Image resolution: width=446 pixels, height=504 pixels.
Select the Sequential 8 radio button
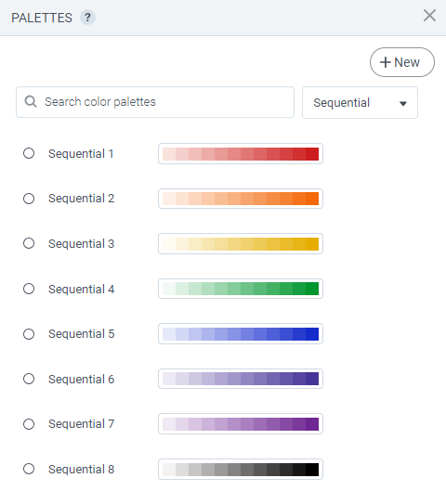tap(29, 469)
